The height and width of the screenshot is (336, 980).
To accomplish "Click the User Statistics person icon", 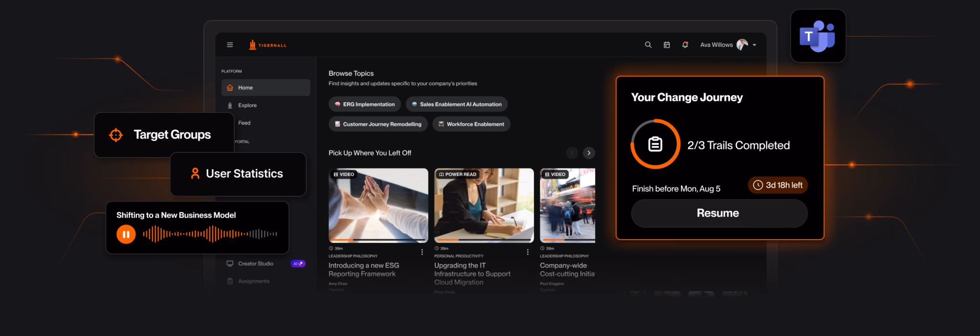I will [x=195, y=173].
